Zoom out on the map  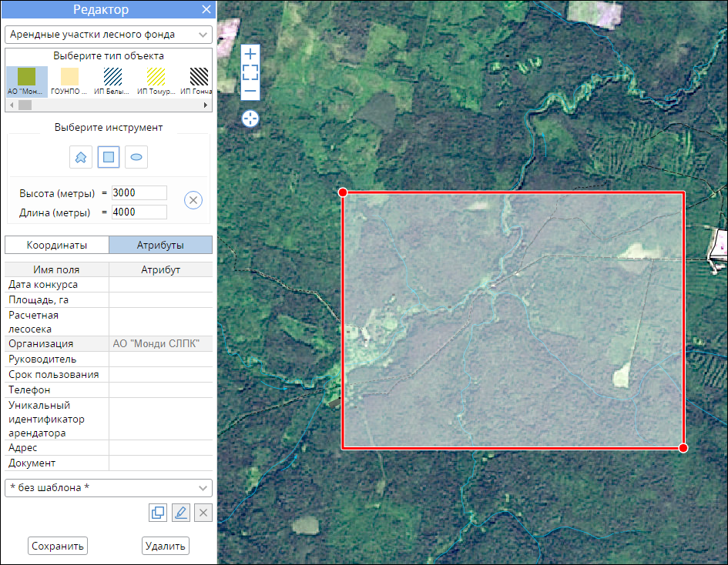point(250,91)
